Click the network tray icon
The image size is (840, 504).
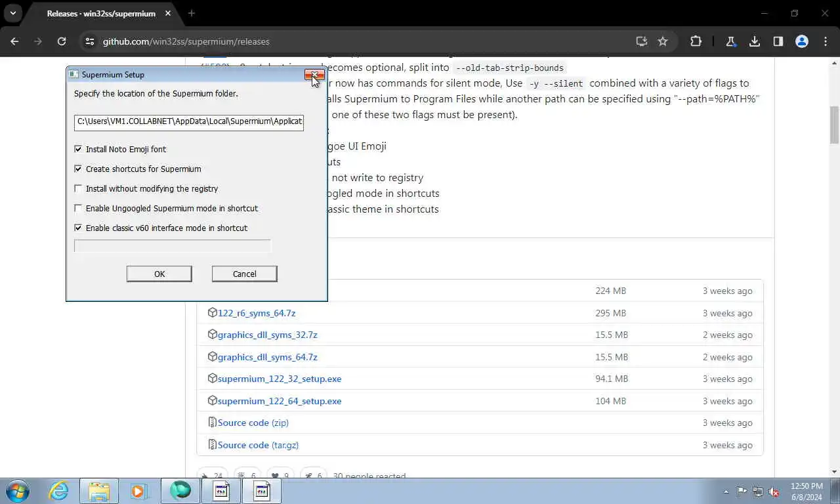click(758, 492)
